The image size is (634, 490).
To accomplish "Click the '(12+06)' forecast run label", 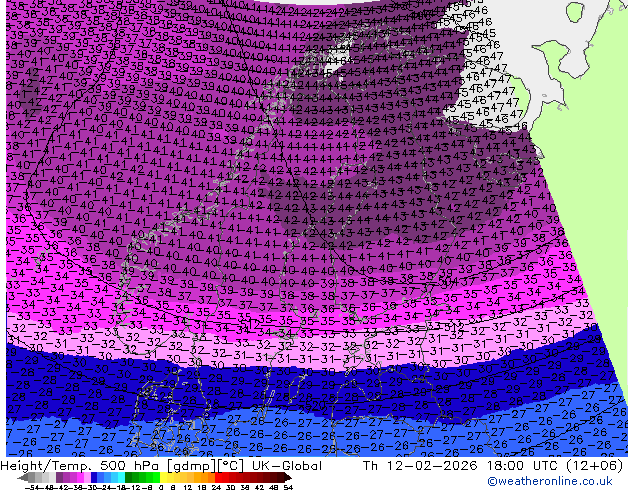I will point(596,466).
